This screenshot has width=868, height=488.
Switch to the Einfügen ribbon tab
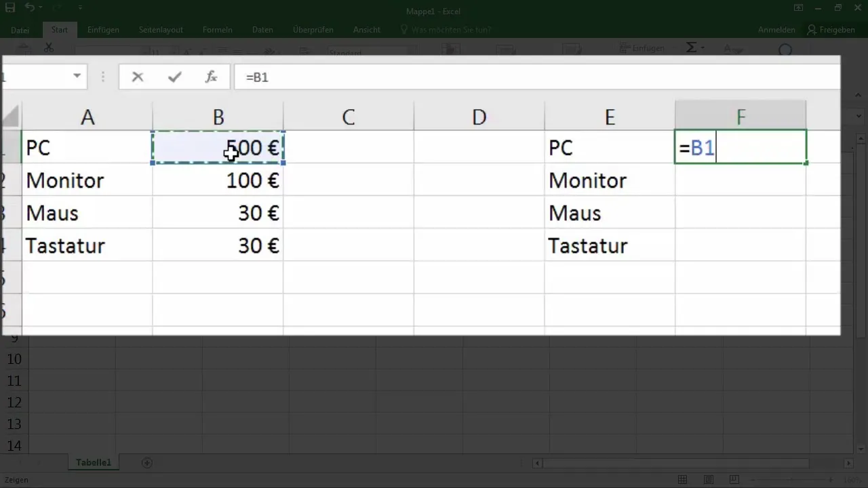coord(103,30)
